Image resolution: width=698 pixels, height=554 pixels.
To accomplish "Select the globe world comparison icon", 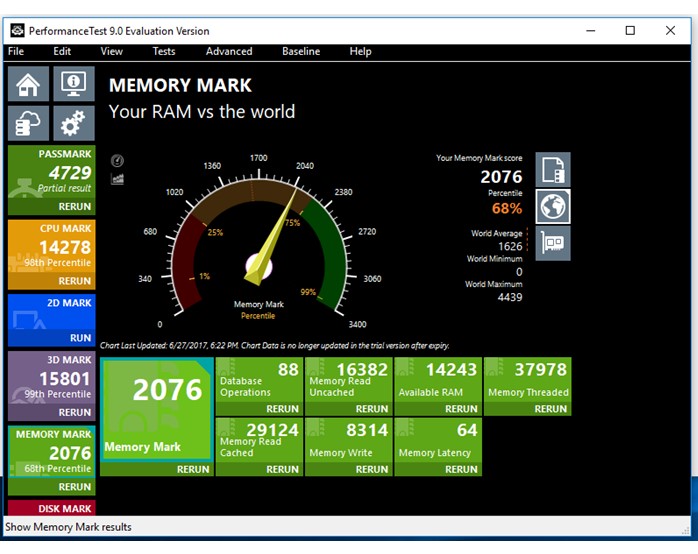I will [553, 206].
